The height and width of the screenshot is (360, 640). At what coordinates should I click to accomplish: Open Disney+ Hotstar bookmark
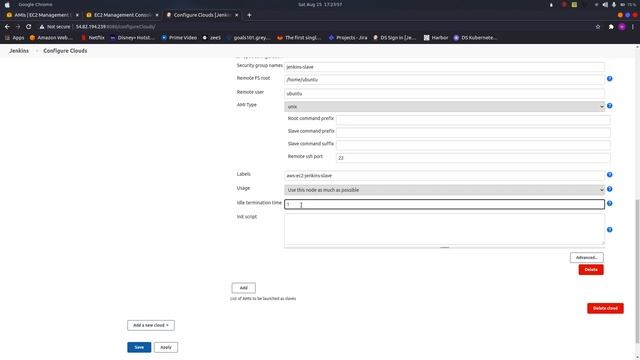coord(133,38)
